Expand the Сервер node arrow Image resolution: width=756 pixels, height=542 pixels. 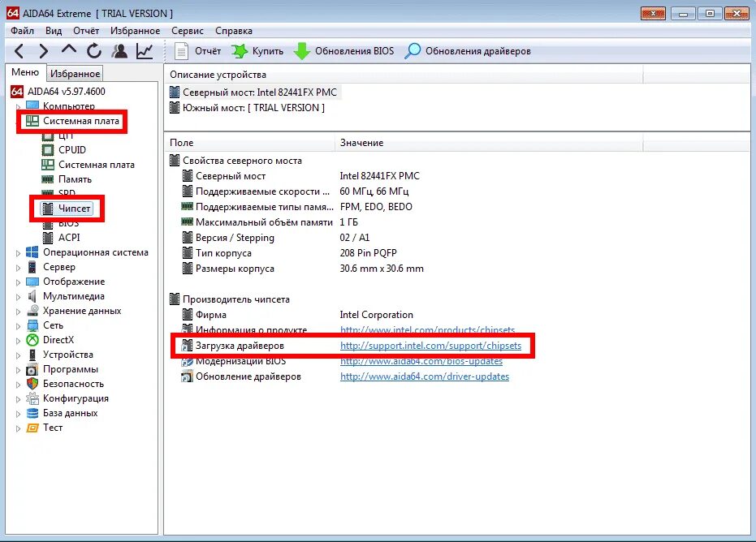[x=19, y=268]
